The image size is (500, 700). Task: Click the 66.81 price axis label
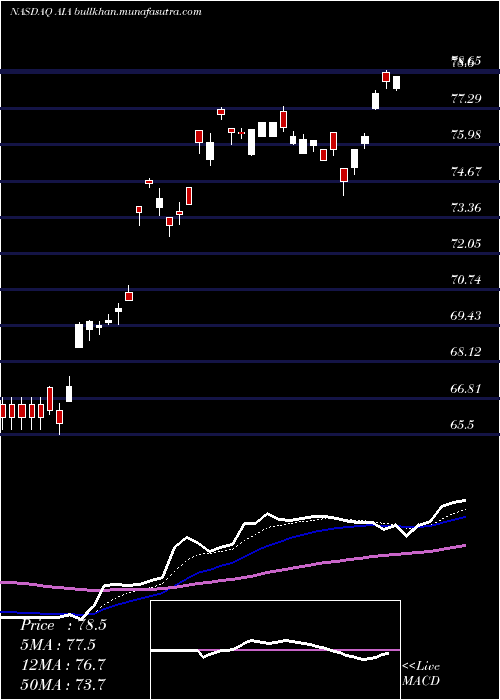pyautogui.click(x=466, y=389)
